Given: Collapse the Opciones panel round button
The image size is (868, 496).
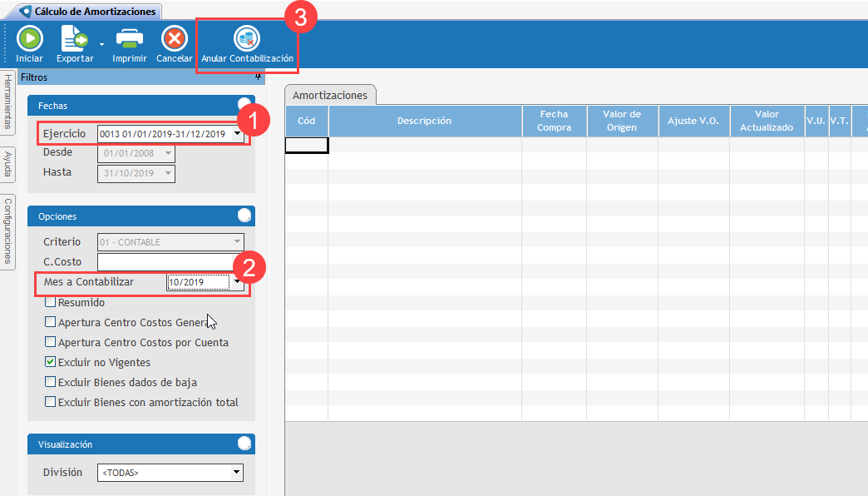Looking at the screenshot, I should click(244, 216).
